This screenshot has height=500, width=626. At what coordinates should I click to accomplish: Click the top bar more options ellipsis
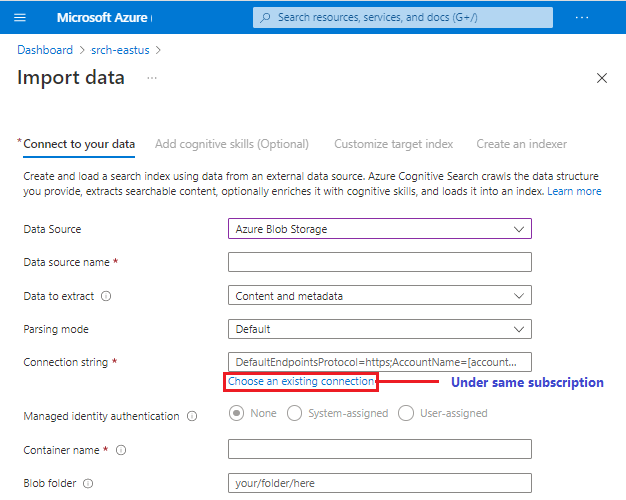[x=582, y=18]
